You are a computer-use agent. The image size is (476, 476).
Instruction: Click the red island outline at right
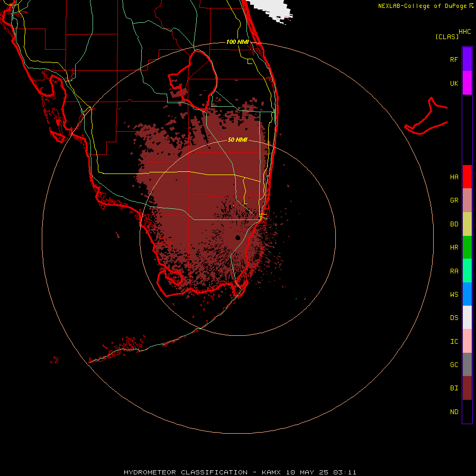pos(426,116)
